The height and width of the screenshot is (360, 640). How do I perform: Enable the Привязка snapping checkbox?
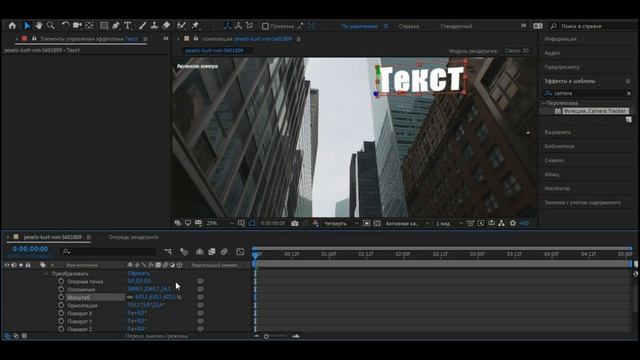pos(265,26)
